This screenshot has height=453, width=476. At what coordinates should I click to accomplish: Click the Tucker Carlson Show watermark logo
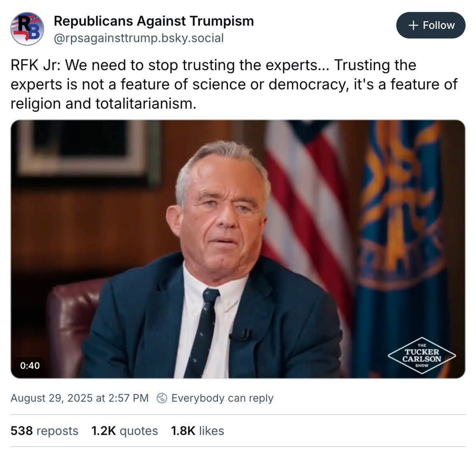pyautogui.click(x=422, y=355)
